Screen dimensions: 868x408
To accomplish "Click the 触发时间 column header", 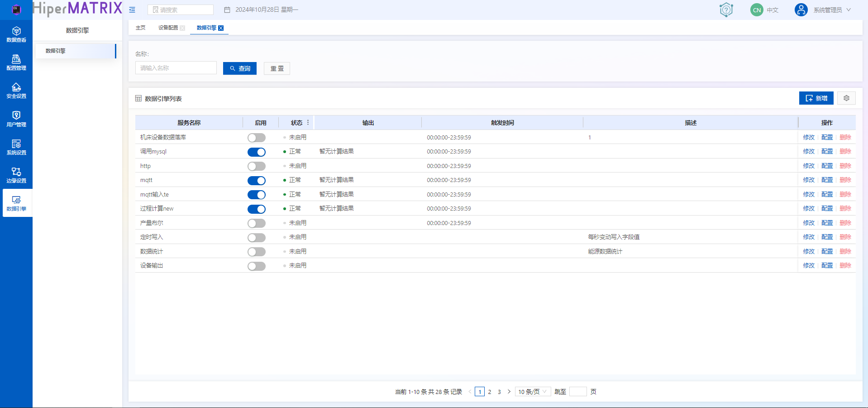I will (x=502, y=123).
